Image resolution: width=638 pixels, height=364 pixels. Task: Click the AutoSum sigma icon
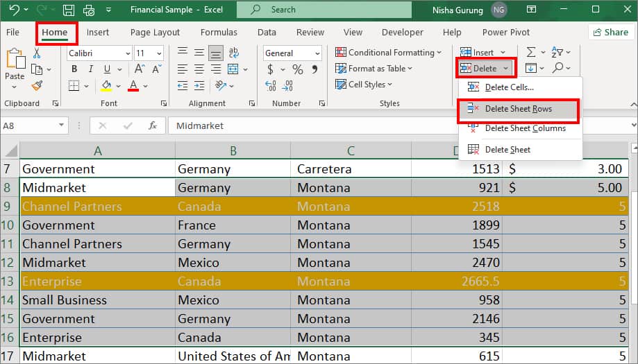[x=530, y=52]
